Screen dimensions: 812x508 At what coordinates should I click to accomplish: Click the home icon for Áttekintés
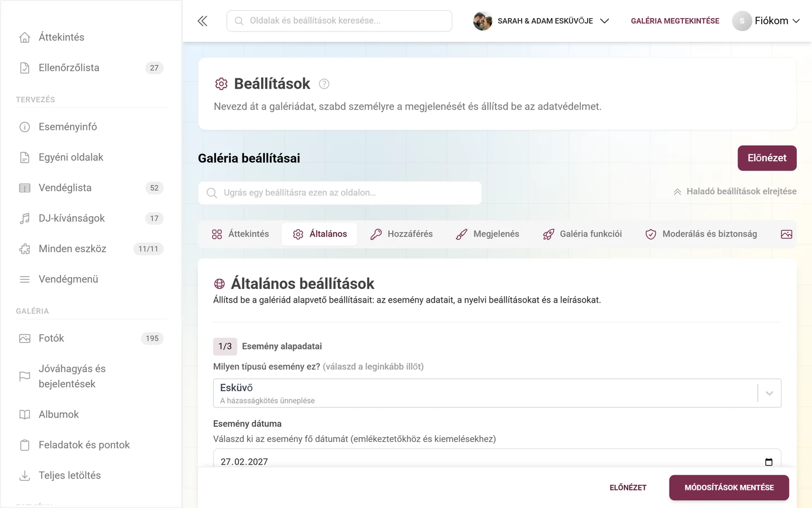[x=25, y=37]
